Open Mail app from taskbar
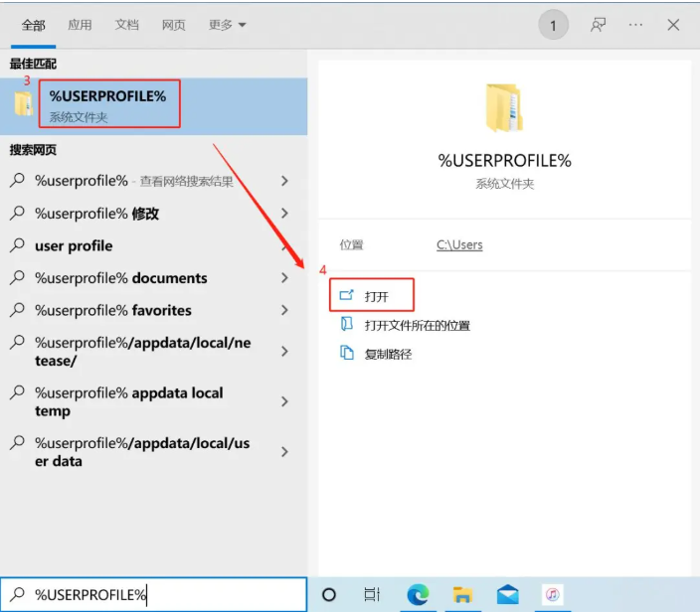700x614 pixels. pyautogui.click(x=508, y=595)
